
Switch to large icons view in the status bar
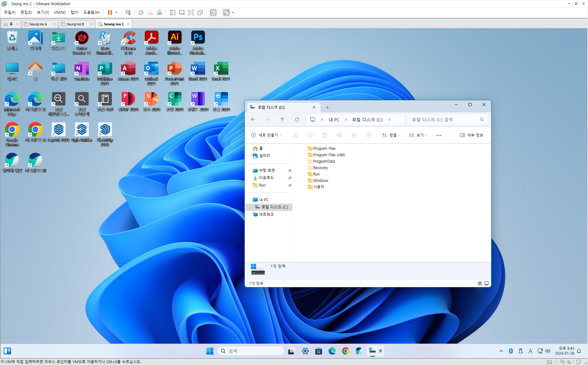487,283
